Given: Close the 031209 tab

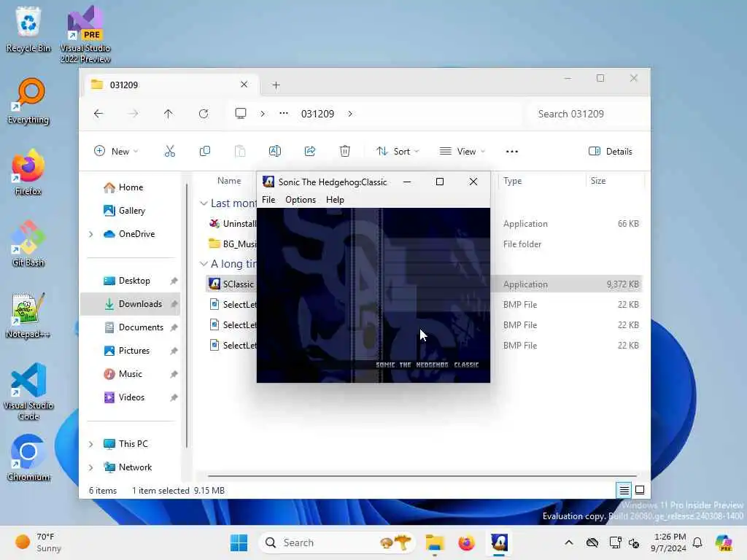Looking at the screenshot, I should pyautogui.click(x=244, y=85).
